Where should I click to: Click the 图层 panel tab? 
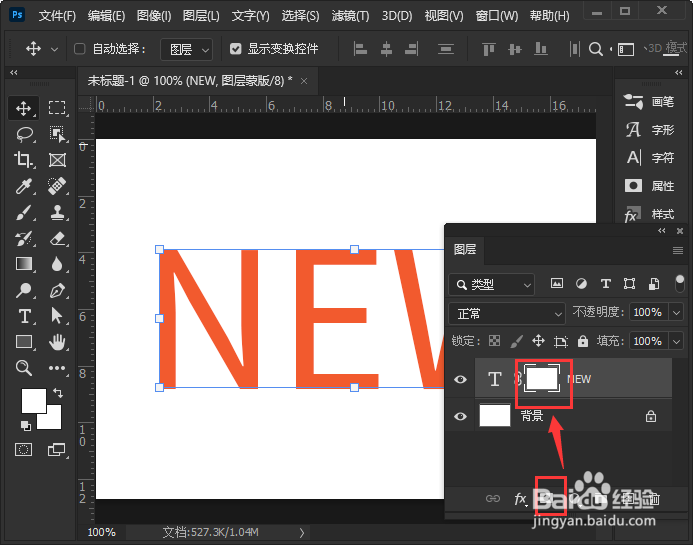click(465, 250)
